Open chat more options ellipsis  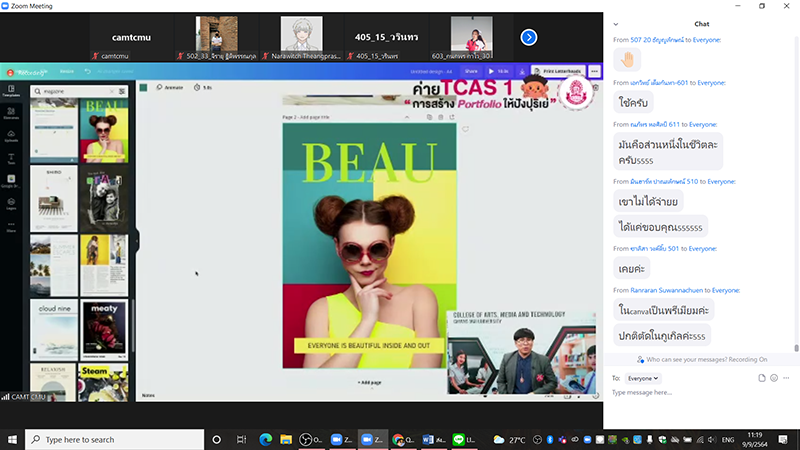point(786,378)
